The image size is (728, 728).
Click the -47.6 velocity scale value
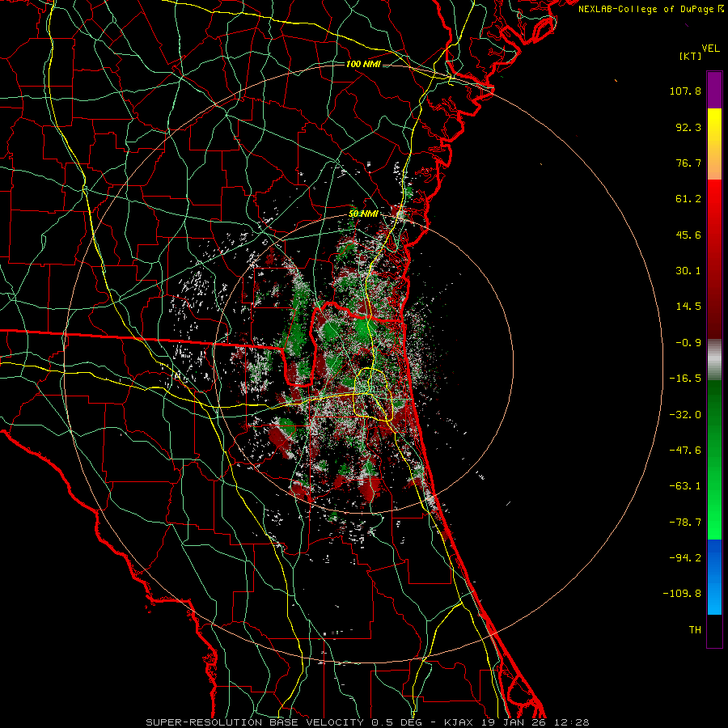(685, 451)
